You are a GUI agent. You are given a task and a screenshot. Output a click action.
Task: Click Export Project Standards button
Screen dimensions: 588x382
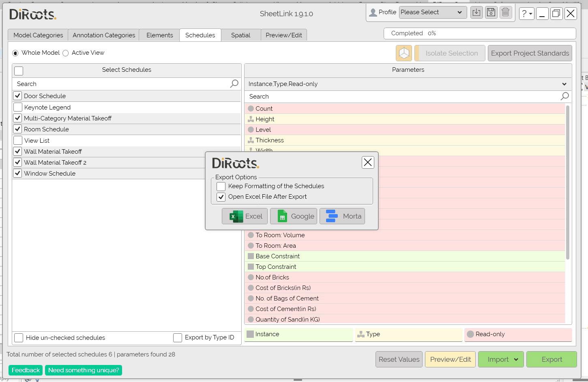[x=530, y=53]
